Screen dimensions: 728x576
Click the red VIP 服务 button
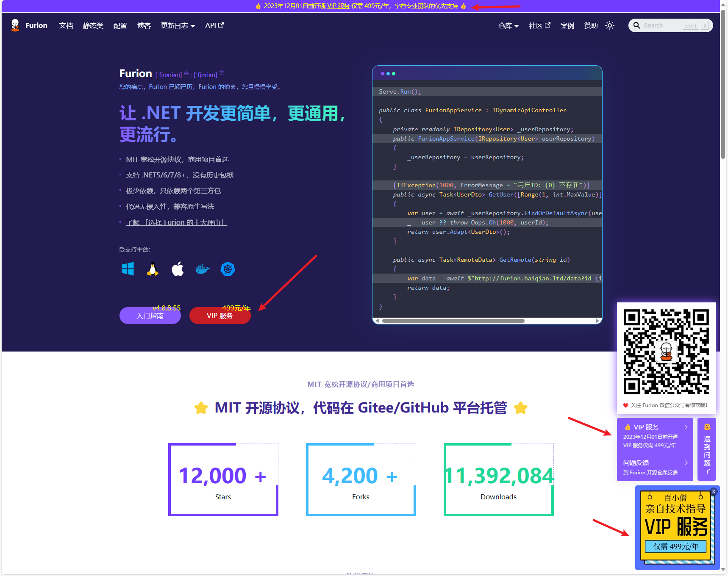click(x=220, y=316)
